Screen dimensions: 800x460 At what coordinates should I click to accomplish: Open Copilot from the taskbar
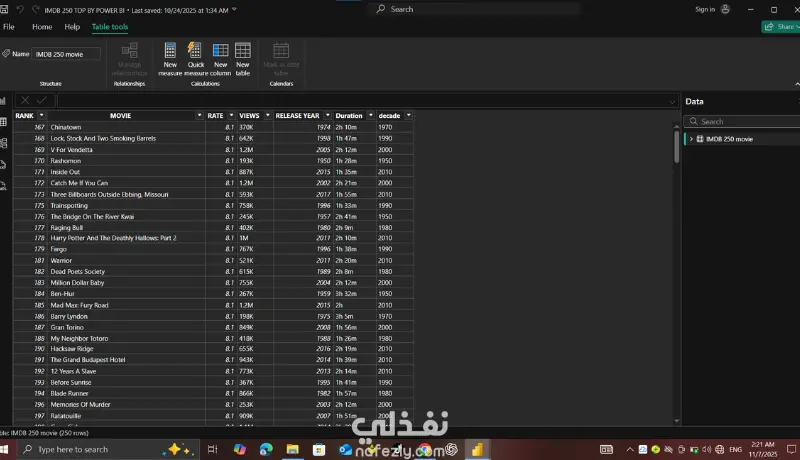point(239,449)
